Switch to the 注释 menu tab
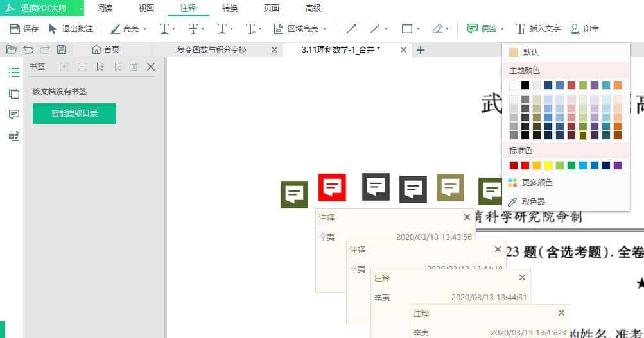This screenshot has height=338, width=644. (x=188, y=8)
